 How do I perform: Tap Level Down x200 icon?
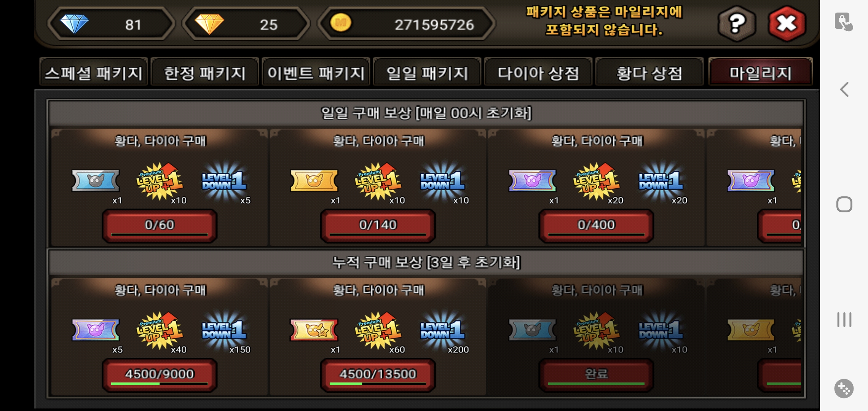click(x=442, y=330)
